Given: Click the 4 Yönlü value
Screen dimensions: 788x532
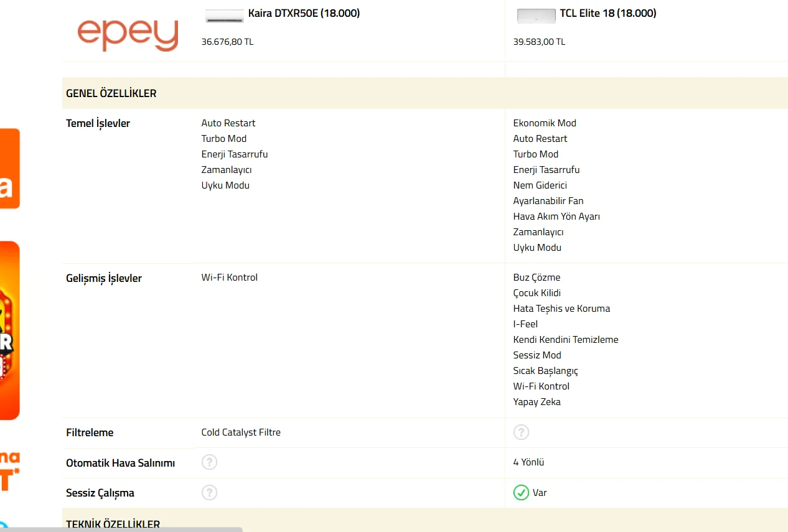Looking at the screenshot, I should pos(529,462).
